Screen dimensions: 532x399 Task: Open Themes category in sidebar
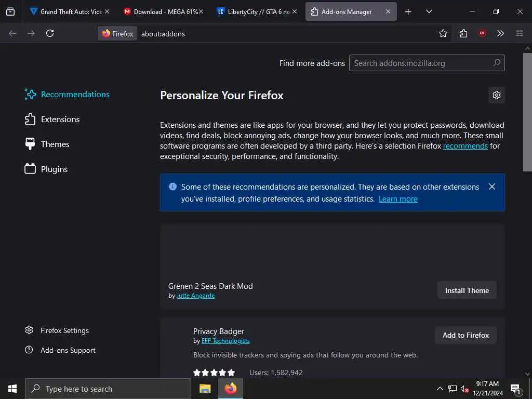click(x=47, y=144)
